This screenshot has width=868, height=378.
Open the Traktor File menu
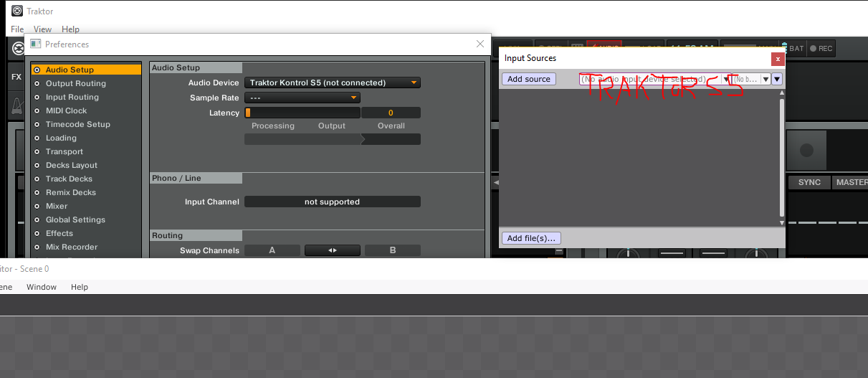click(17, 29)
